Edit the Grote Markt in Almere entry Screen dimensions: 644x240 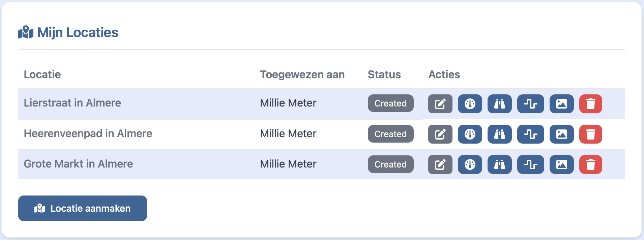click(x=439, y=164)
